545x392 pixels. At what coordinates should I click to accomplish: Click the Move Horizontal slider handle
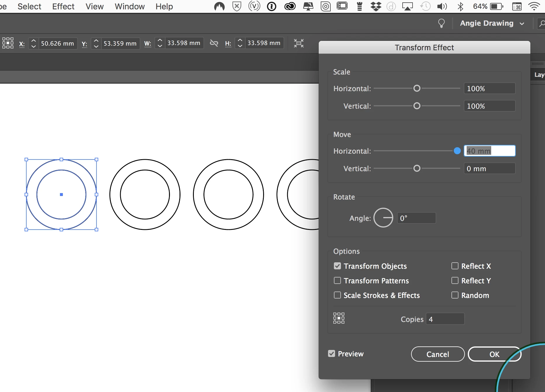coord(457,151)
